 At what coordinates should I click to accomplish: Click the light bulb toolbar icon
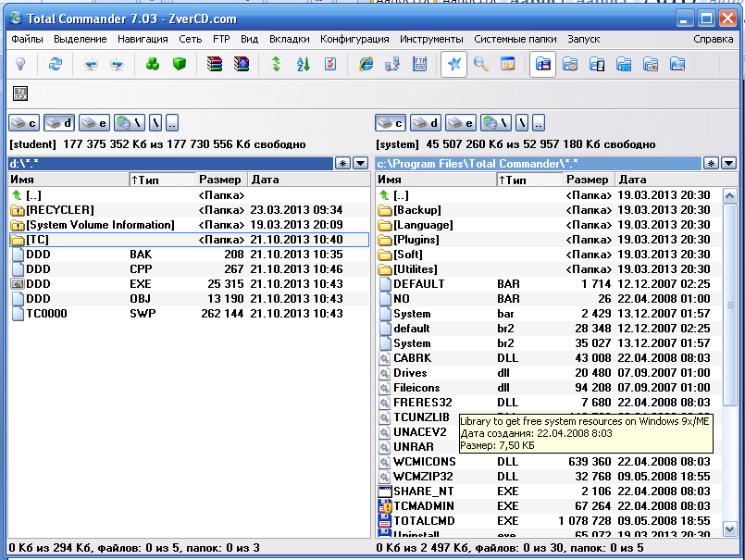click(20, 64)
